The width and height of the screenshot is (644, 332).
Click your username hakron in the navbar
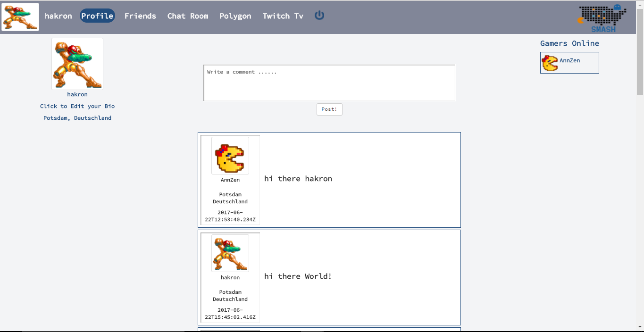point(58,16)
